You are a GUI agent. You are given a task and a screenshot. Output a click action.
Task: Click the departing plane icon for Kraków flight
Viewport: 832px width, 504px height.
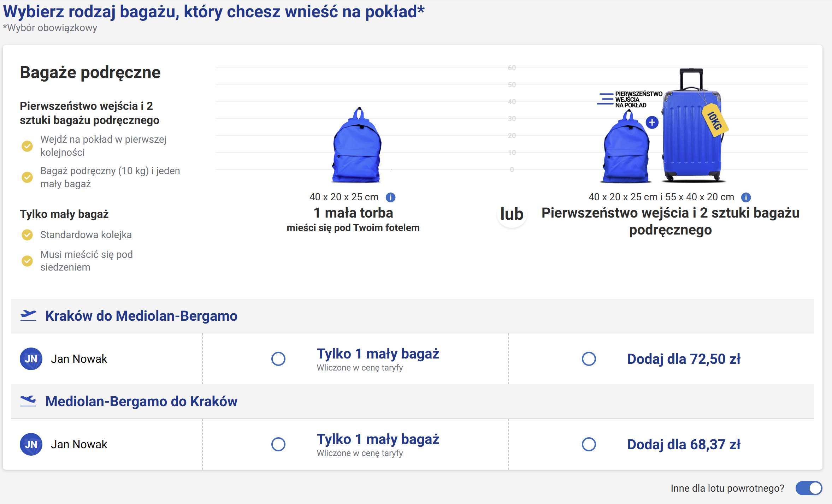click(28, 315)
